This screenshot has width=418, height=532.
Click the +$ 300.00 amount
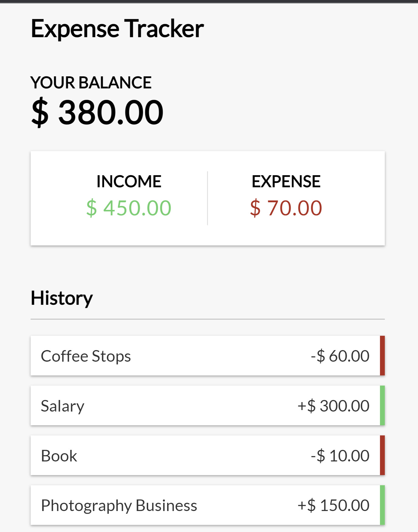[333, 406]
